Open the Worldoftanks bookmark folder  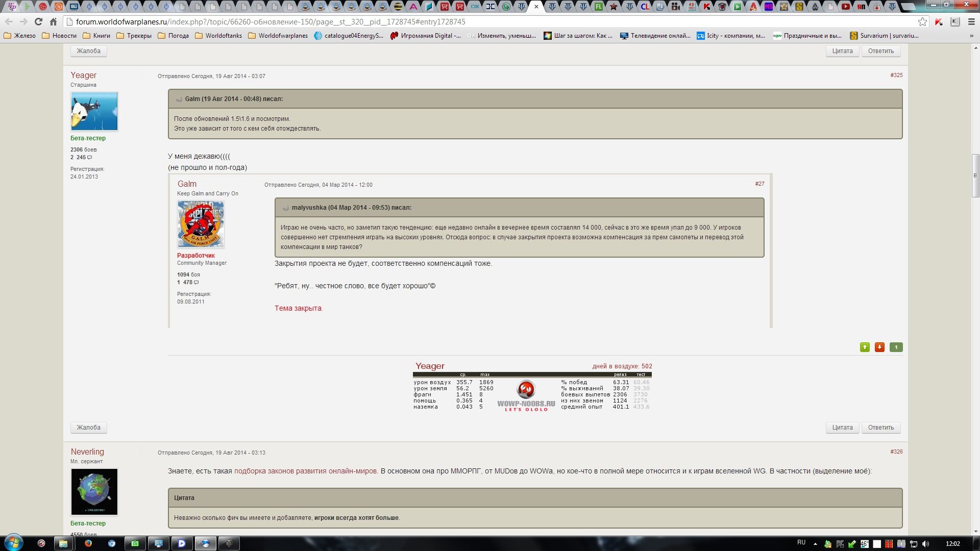tap(218, 36)
